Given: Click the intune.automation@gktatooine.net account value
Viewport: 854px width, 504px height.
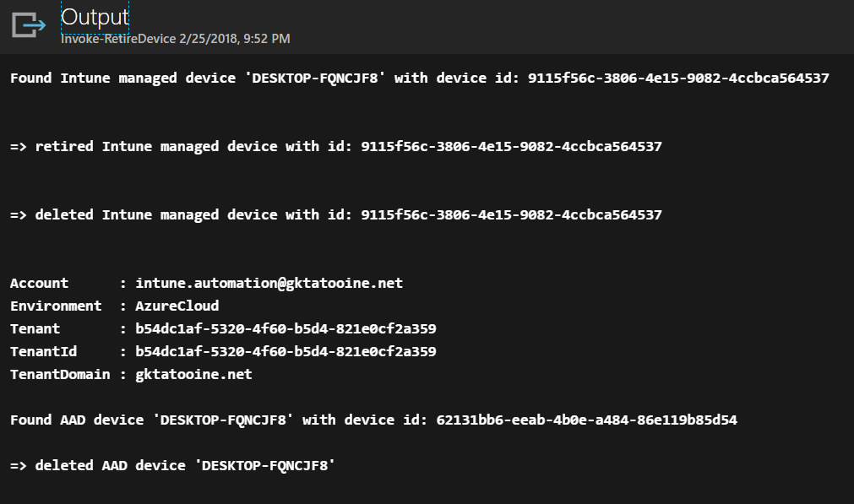Looking at the screenshot, I should 269,284.
